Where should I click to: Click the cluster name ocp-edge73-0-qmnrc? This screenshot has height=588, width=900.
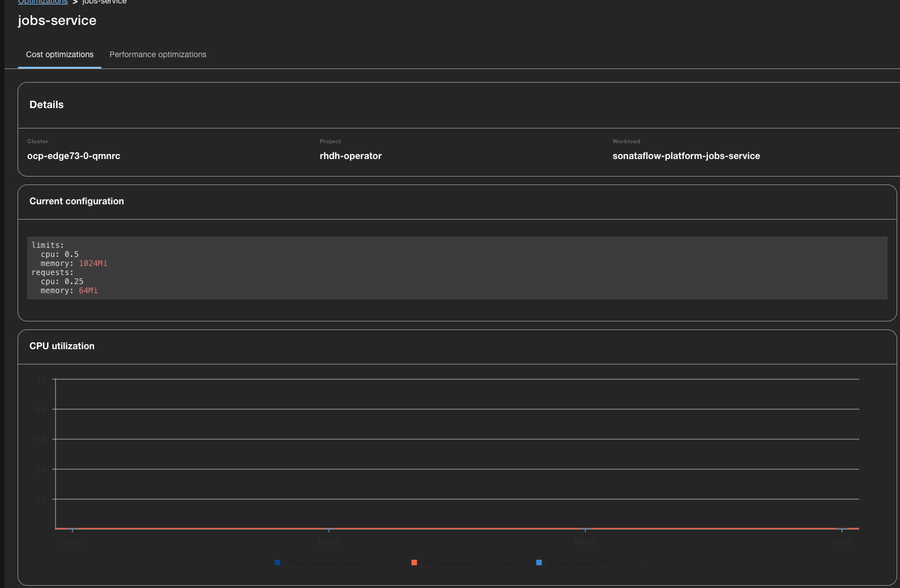[74, 156]
